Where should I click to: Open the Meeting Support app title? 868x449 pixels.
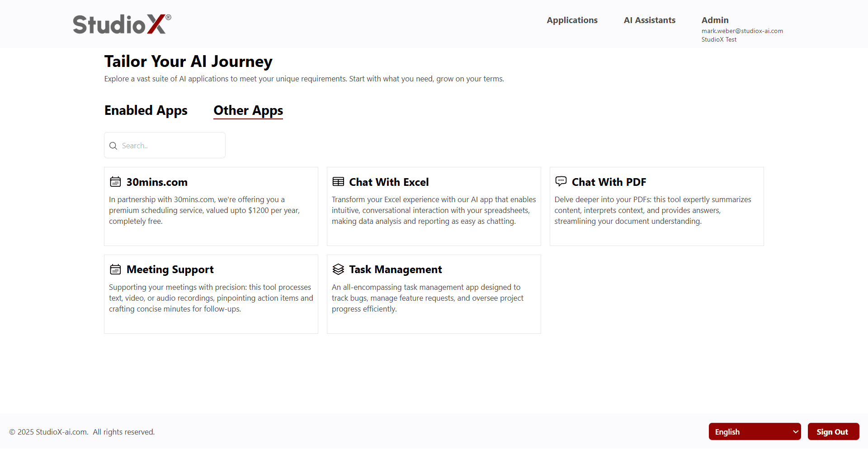170,269
